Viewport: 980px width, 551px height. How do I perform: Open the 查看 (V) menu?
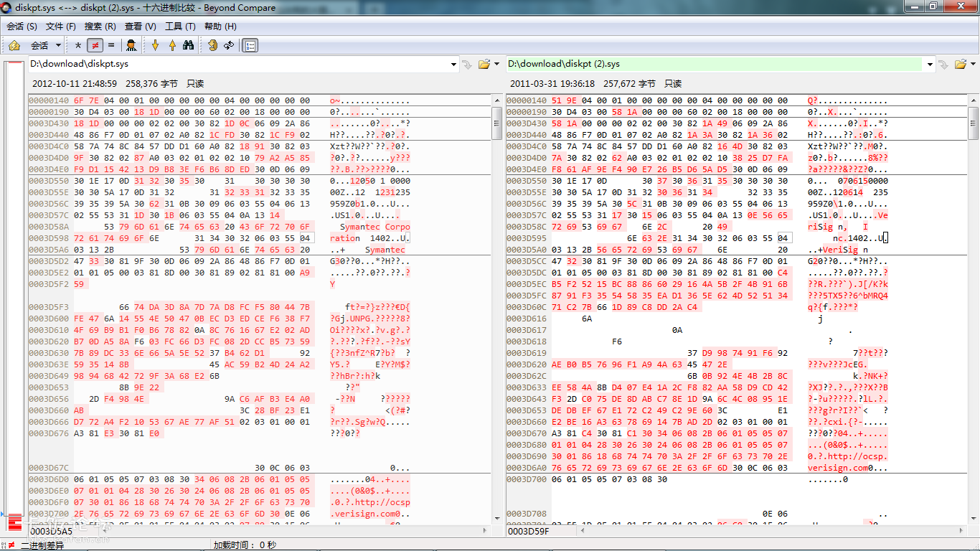pyautogui.click(x=141, y=27)
